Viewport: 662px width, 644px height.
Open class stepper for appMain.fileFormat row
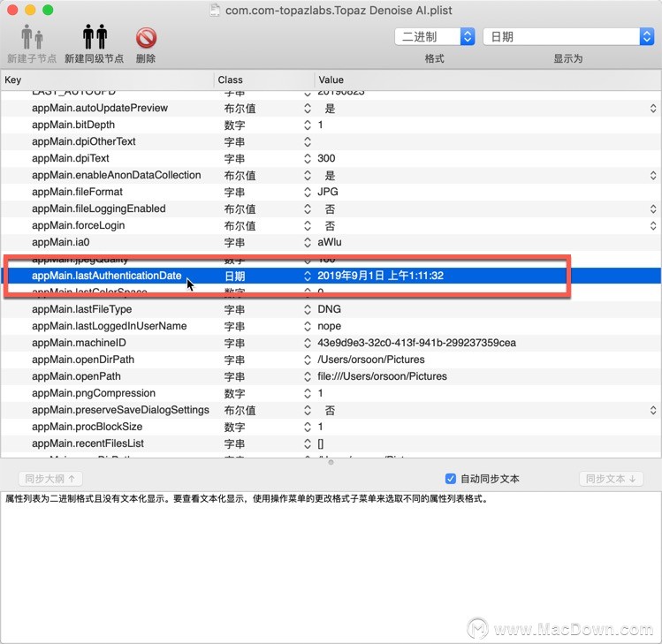point(308,192)
